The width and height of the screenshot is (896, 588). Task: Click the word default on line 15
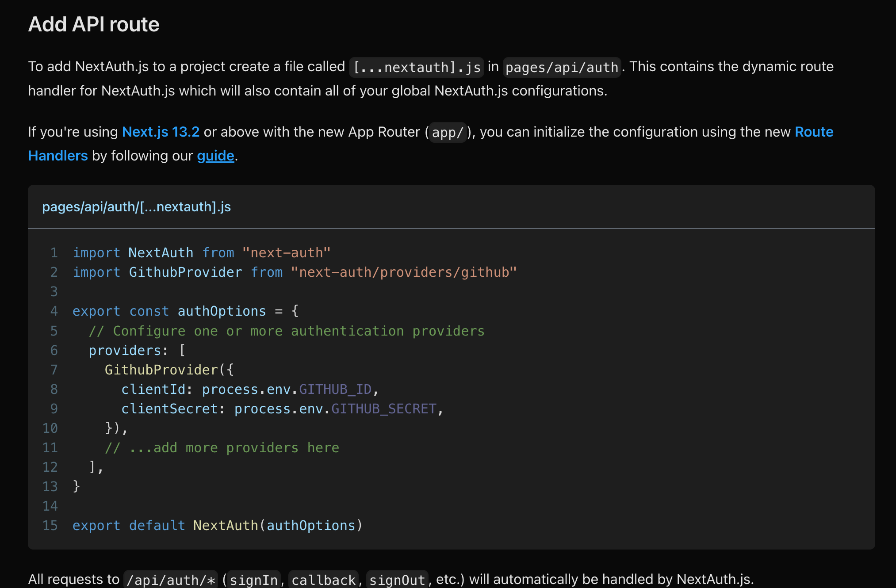(x=157, y=525)
